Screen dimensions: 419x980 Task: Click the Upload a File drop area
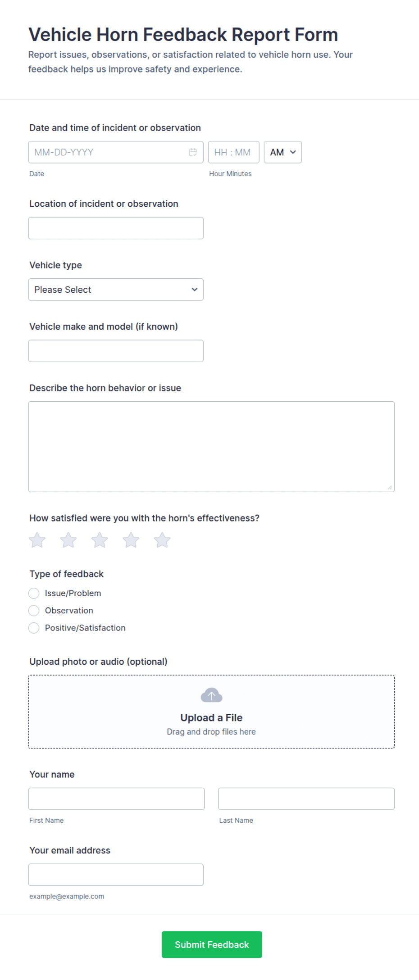[211, 712]
